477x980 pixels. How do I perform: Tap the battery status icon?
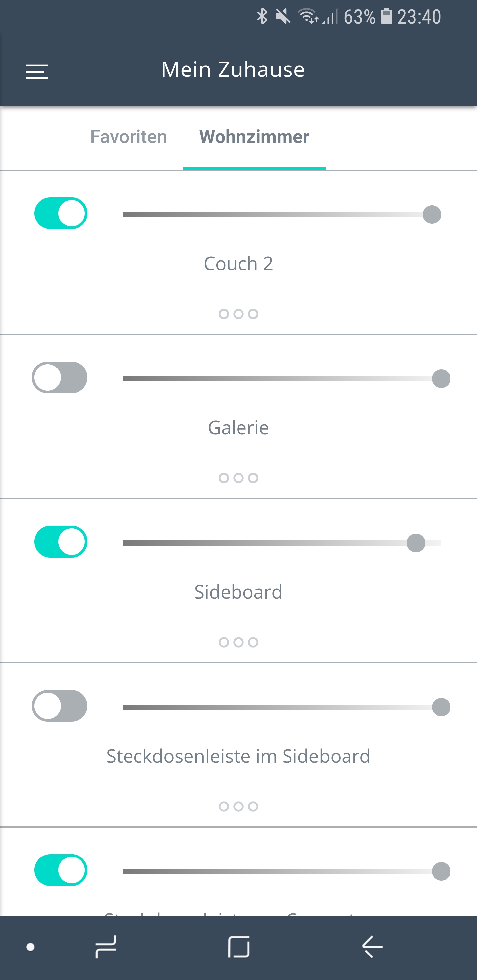(x=386, y=16)
